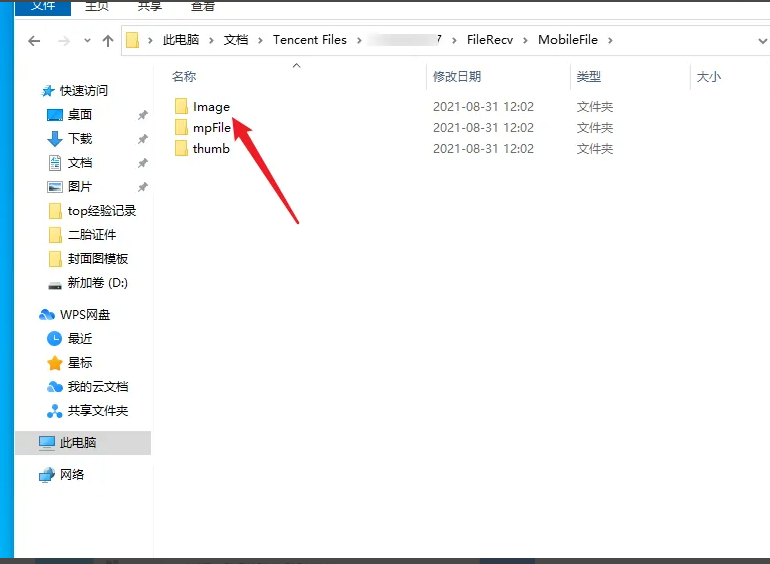Open 最近 clock icon under WPS网盘
The width and height of the screenshot is (770, 564).
[x=54, y=339]
